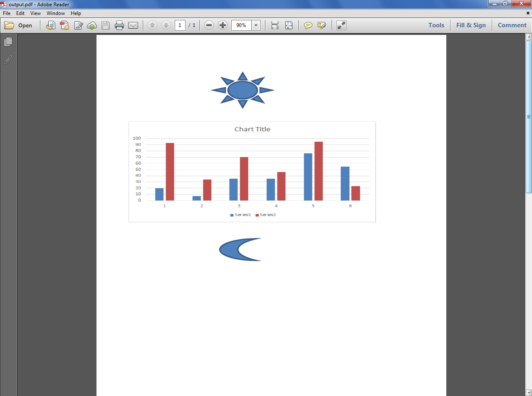Screen dimensions: 532x396
Task: Click the print file icon
Action: 119,25
